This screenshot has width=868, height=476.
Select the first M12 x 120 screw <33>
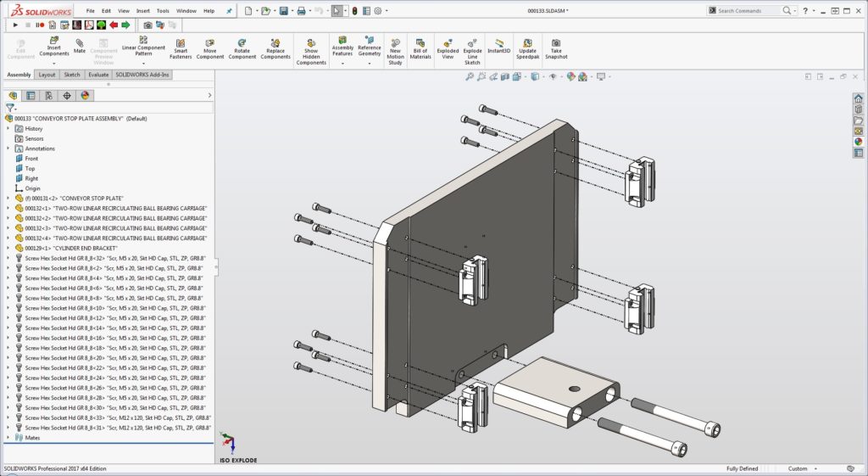click(113, 417)
